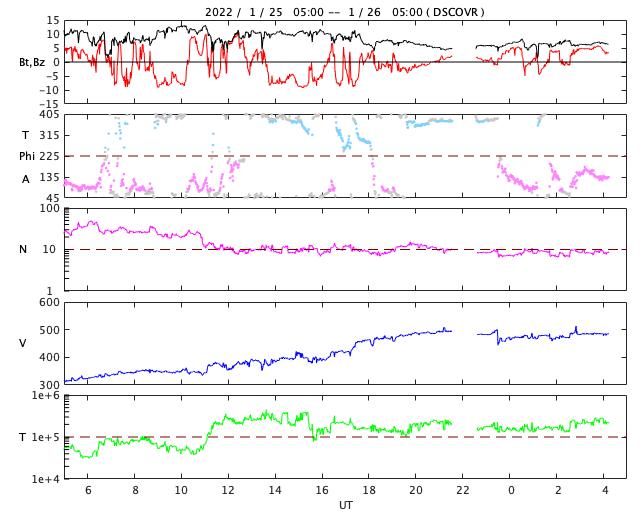Image resolution: width=640 pixels, height=512 pixels.
Task: Click the 'UT' x-axis label
Action: [x=345, y=505]
